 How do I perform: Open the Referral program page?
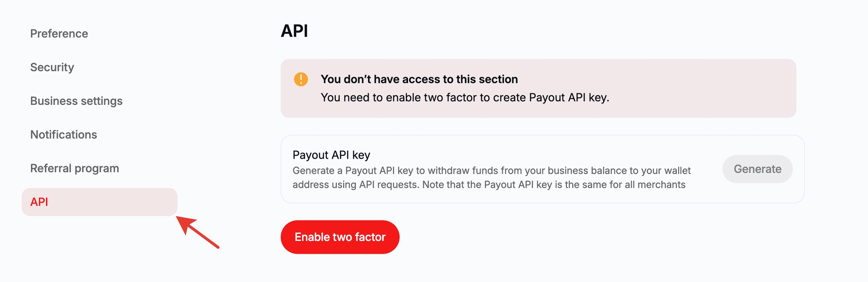(75, 168)
